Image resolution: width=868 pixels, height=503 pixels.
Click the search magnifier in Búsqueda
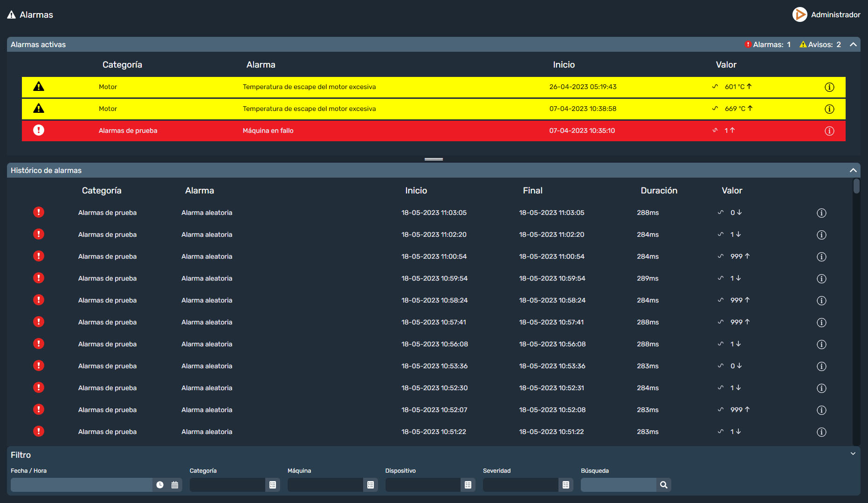(664, 485)
